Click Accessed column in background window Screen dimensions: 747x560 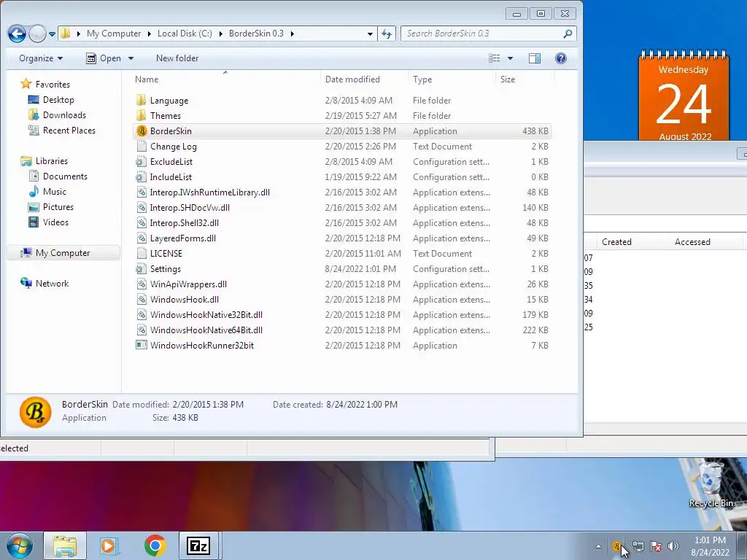(x=692, y=242)
